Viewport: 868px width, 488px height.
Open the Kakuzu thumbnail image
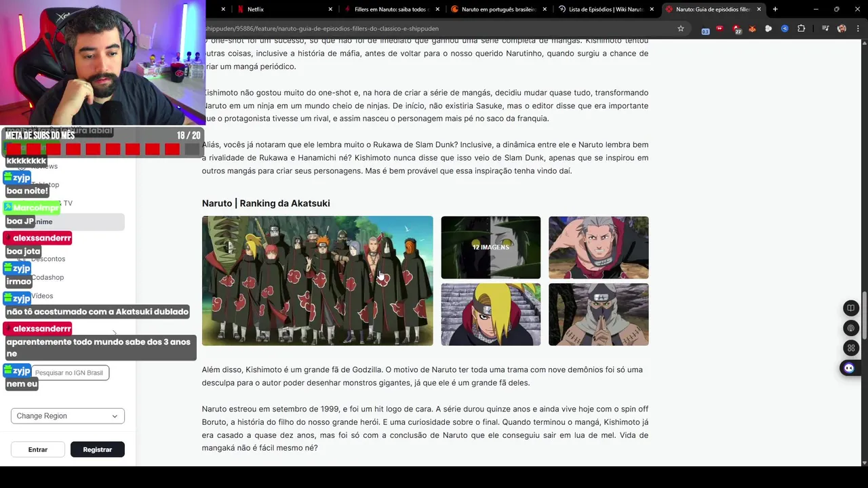click(599, 314)
